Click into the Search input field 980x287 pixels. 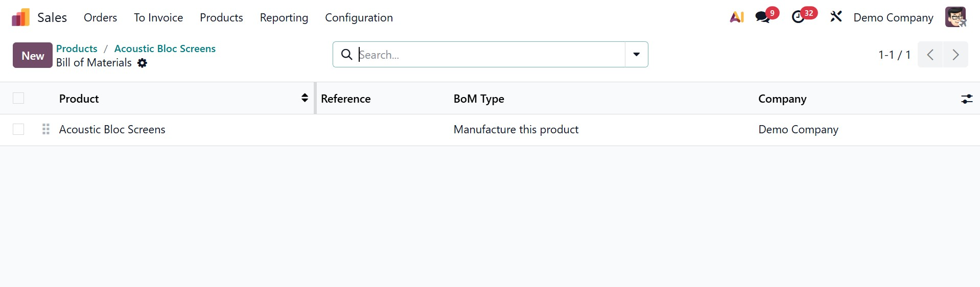click(x=485, y=55)
